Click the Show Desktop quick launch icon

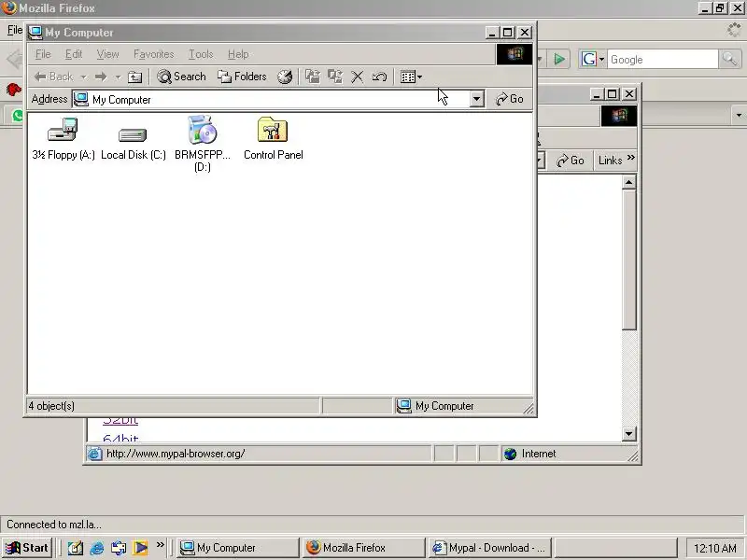point(76,548)
